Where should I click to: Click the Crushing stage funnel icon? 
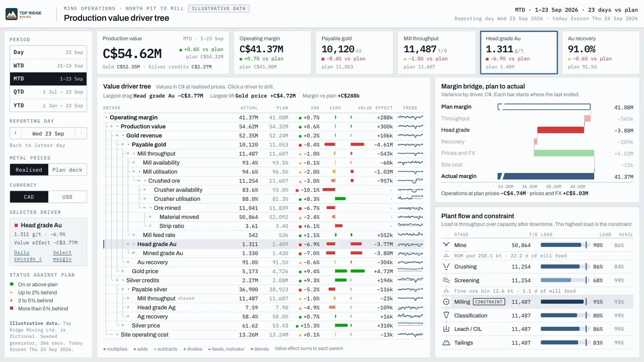pos(446,267)
